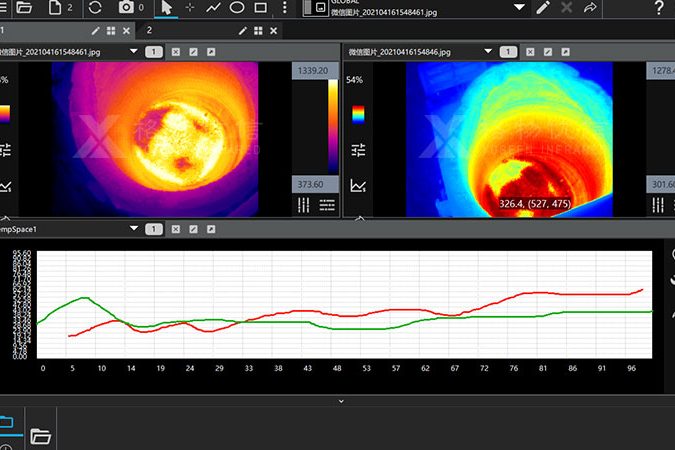Screen dimensions: 675x450
Task: Open chart analysis icon in right thermal panel
Action: pyautogui.click(x=358, y=185)
